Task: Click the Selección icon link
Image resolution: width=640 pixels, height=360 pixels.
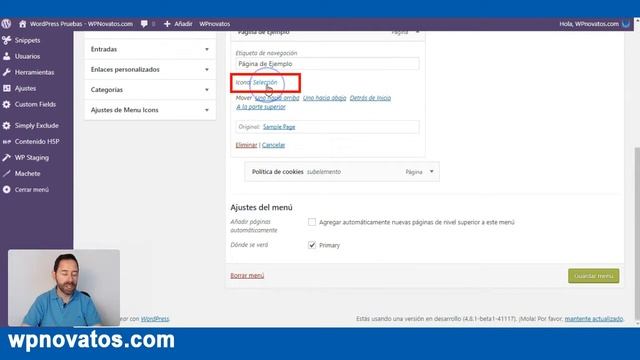Action: point(265,82)
